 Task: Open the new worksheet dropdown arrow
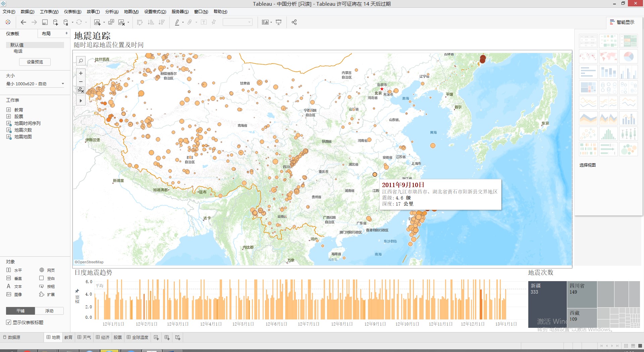pyautogui.click(x=104, y=23)
